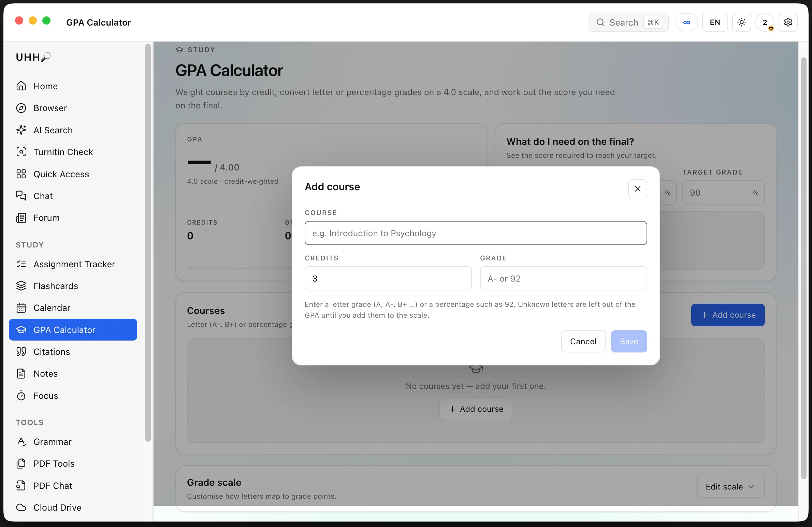The width and height of the screenshot is (812, 527).
Task: Click Add course in empty courses area
Action: (476, 409)
